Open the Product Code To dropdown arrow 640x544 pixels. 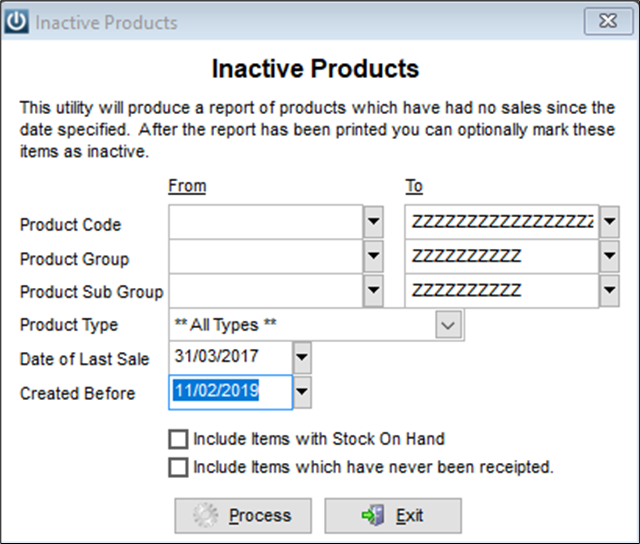[610, 222]
